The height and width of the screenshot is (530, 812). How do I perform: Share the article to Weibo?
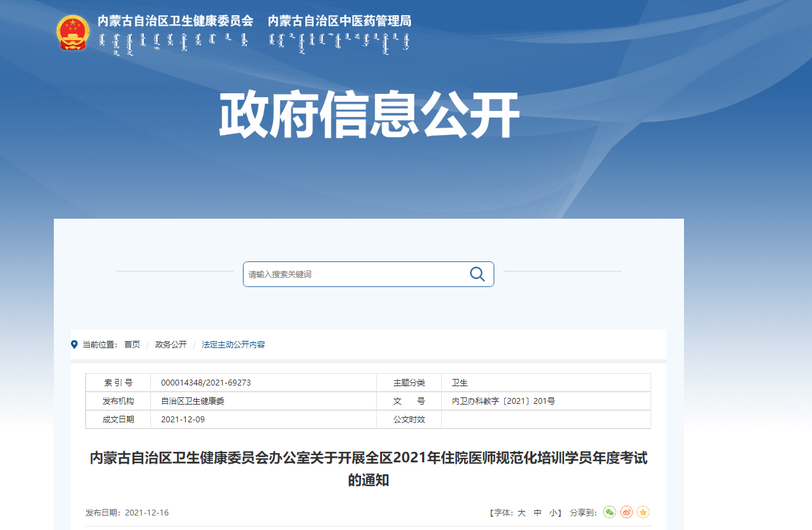pyautogui.click(x=626, y=512)
